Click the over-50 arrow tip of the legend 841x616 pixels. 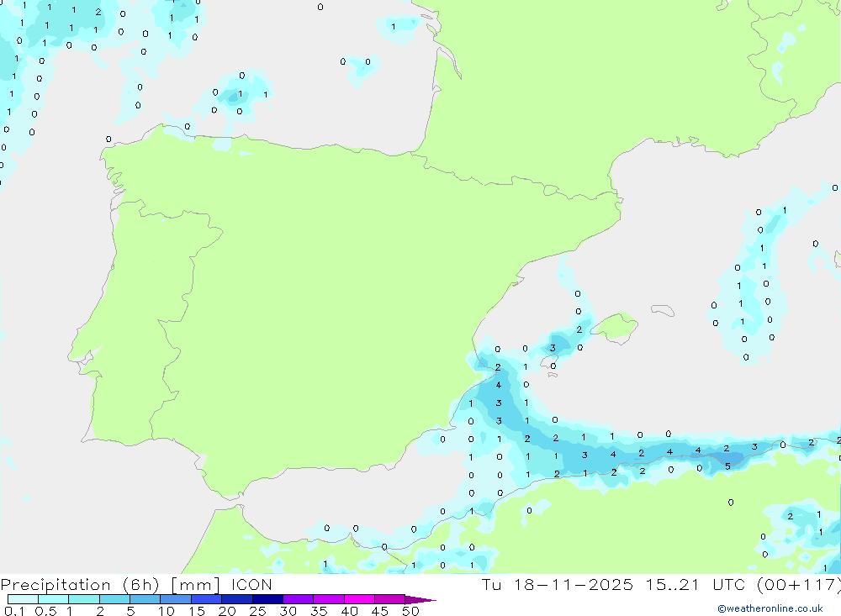(420, 600)
